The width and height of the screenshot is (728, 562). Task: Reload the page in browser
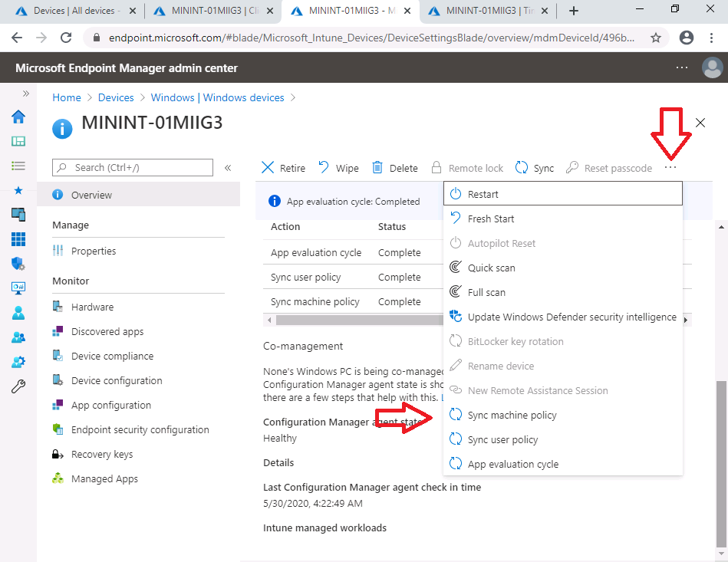[x=66, y=38]
